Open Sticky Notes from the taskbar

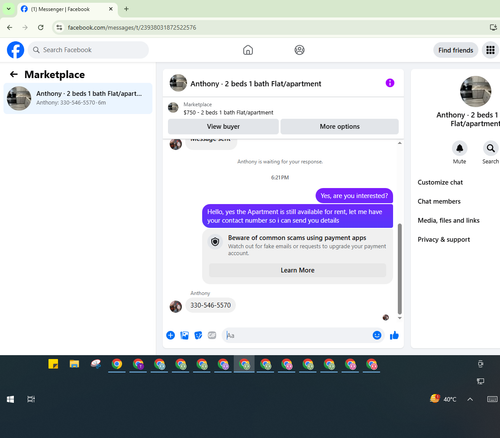tap(53, 364)
